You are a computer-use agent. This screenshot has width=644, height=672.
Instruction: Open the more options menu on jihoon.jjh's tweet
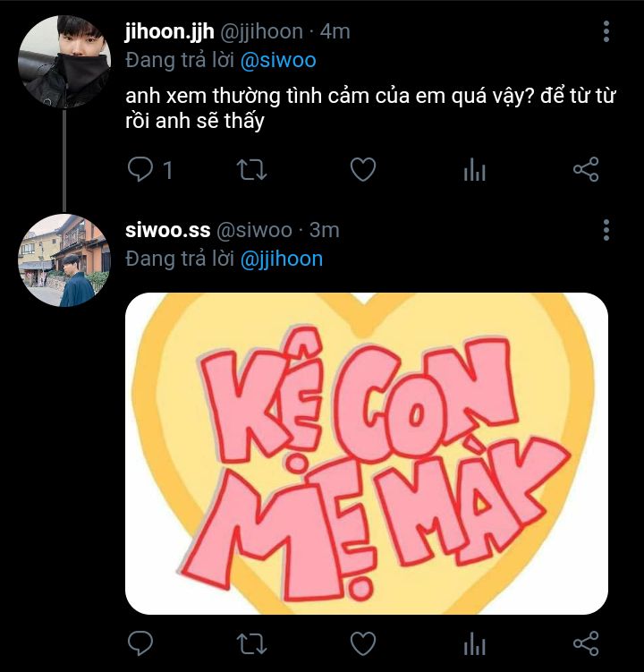(606, 31)
